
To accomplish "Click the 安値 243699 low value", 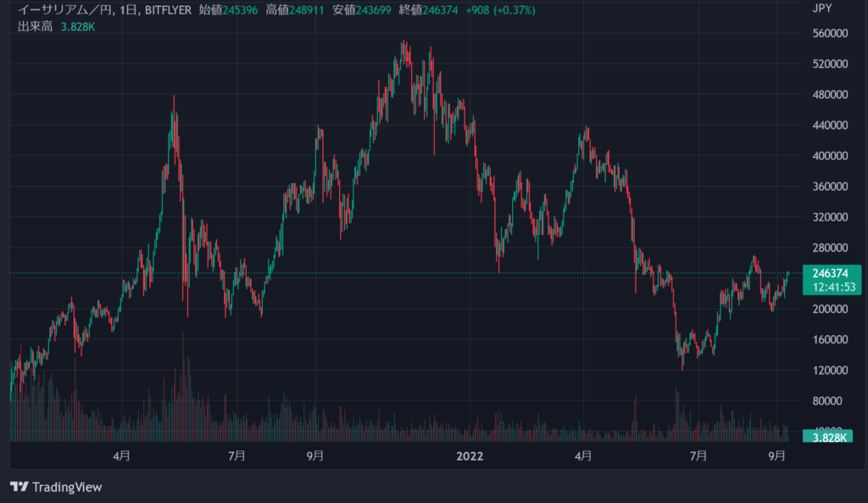I will (x=361, y=10).
